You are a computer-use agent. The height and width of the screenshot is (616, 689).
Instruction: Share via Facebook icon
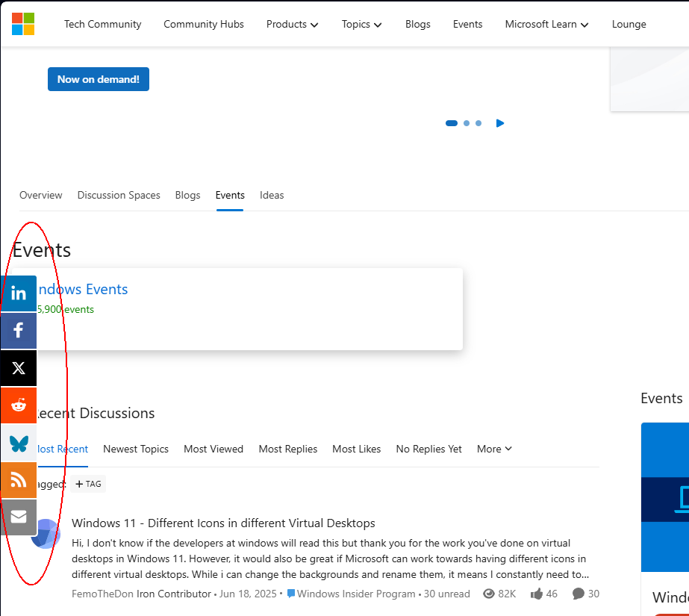point(19,331)
